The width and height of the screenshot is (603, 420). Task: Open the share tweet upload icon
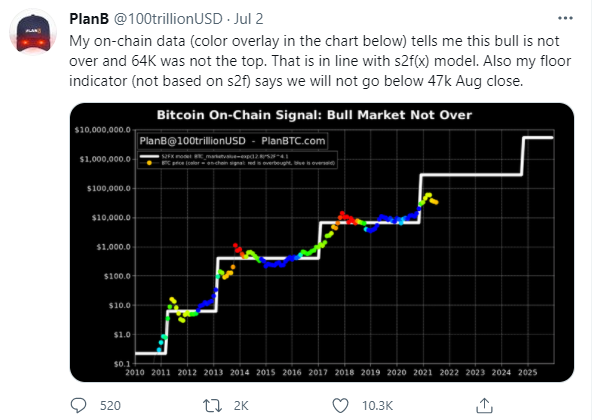[x=484, y=406]
